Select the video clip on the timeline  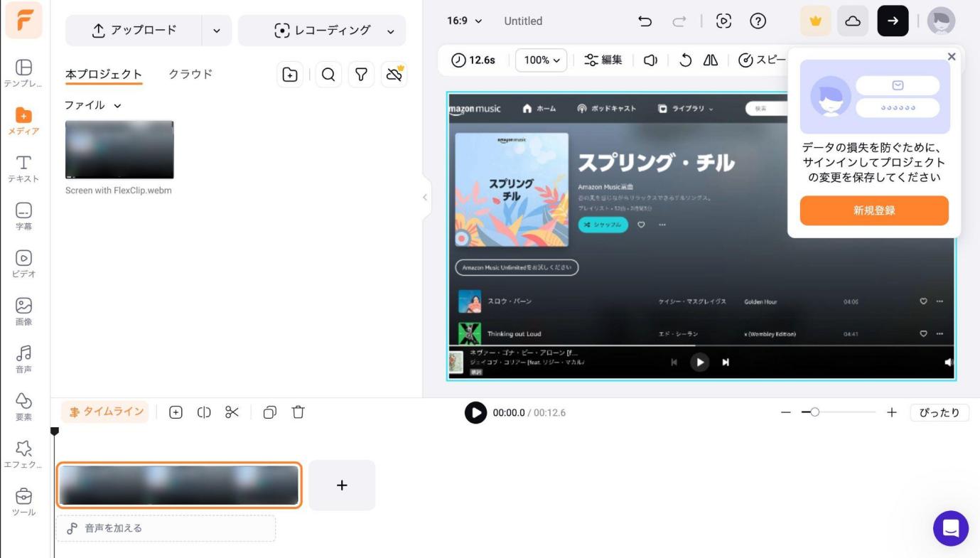click(x=179, y=485)
